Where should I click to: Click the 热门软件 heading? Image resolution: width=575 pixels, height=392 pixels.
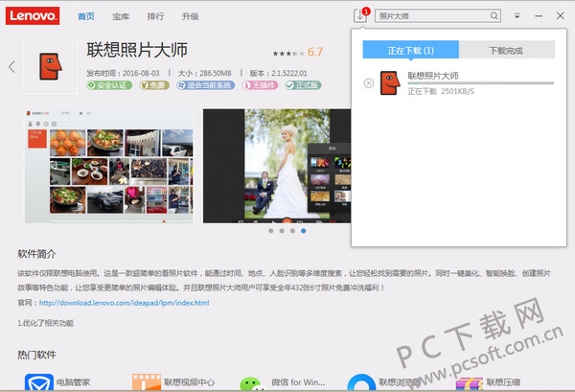coord(36,355)
